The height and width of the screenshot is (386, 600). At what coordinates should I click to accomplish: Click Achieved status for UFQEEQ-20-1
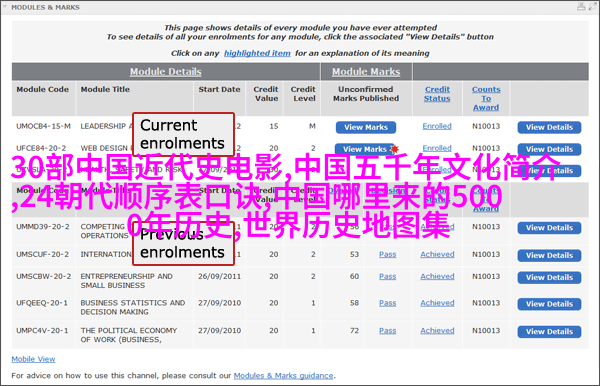coord(437,303)
